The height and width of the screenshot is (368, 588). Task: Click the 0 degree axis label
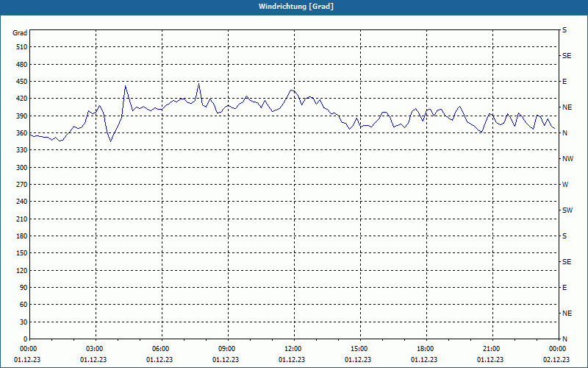pyautogui.click(x=25, y=339)
